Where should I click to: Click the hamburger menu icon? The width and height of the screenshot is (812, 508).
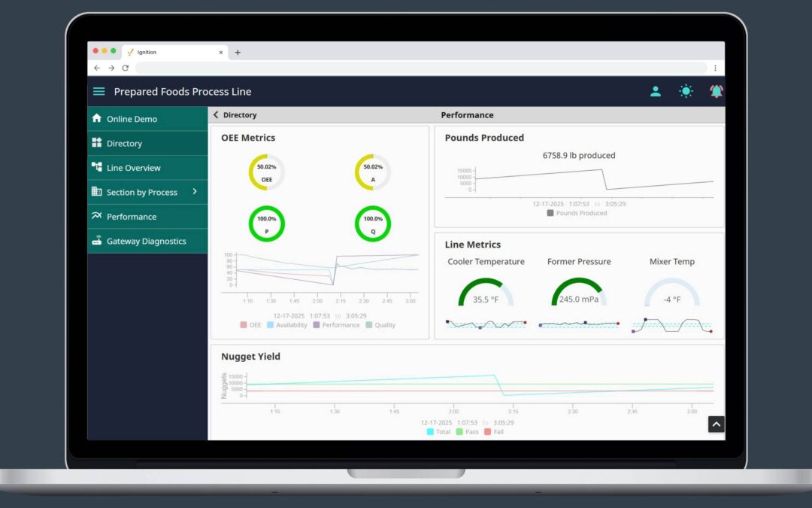(98, 91)
